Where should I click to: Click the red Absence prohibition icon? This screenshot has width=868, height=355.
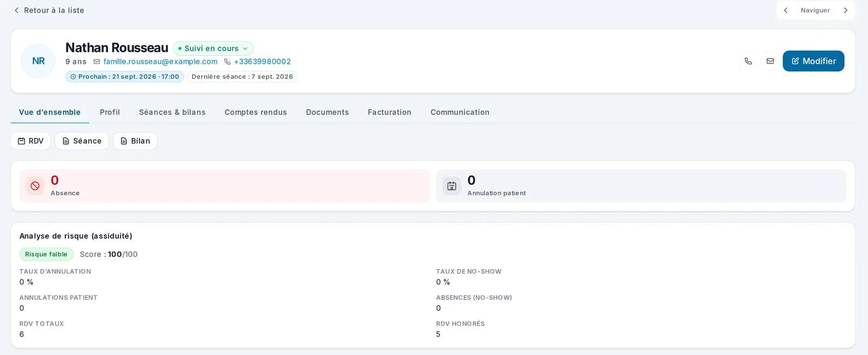pyautogui.click(x=35, y=186)
